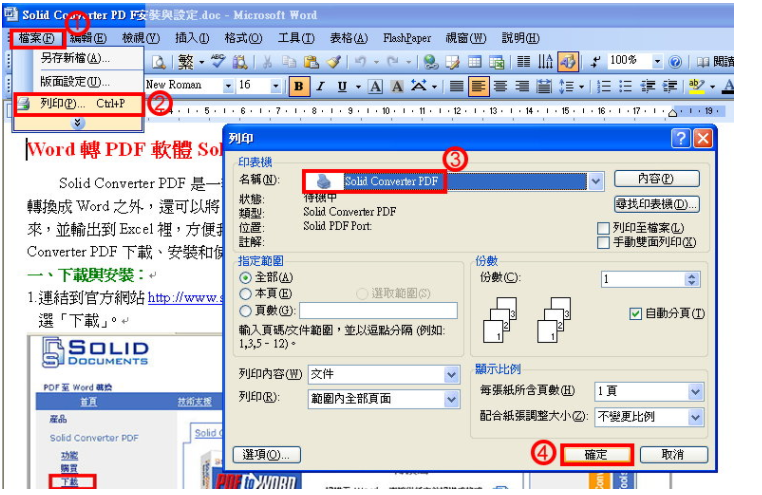The height and width of the screenshot is (495, 762).
Task: Click the 繁 Chinese conversion icon
Action: click(x=186, y=62)
